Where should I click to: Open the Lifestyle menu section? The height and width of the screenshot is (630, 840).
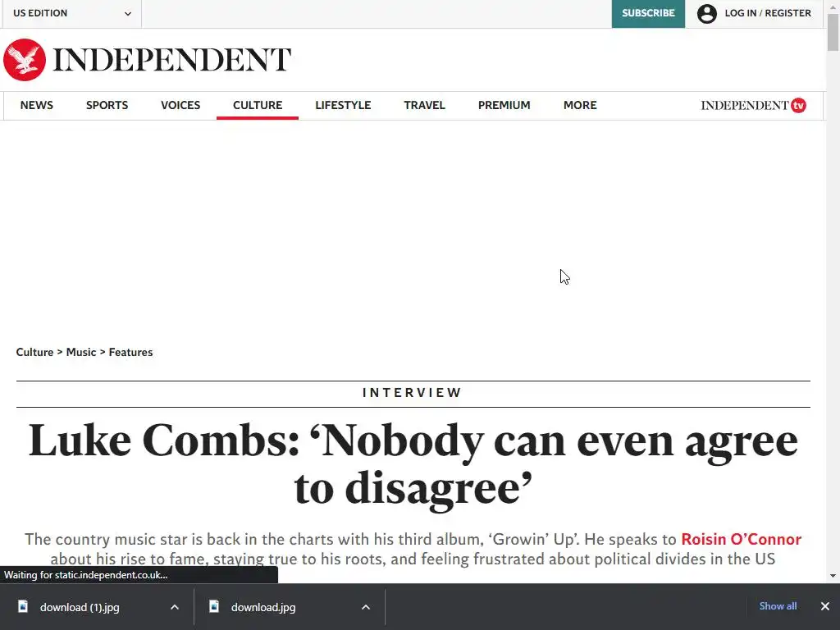tap(343, 105)
